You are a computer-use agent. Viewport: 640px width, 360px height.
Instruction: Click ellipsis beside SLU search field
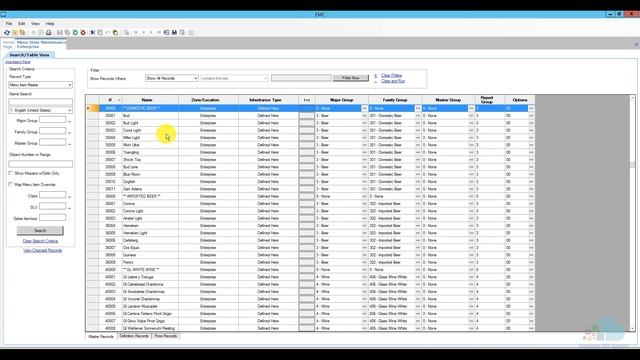tap(69, 208)
